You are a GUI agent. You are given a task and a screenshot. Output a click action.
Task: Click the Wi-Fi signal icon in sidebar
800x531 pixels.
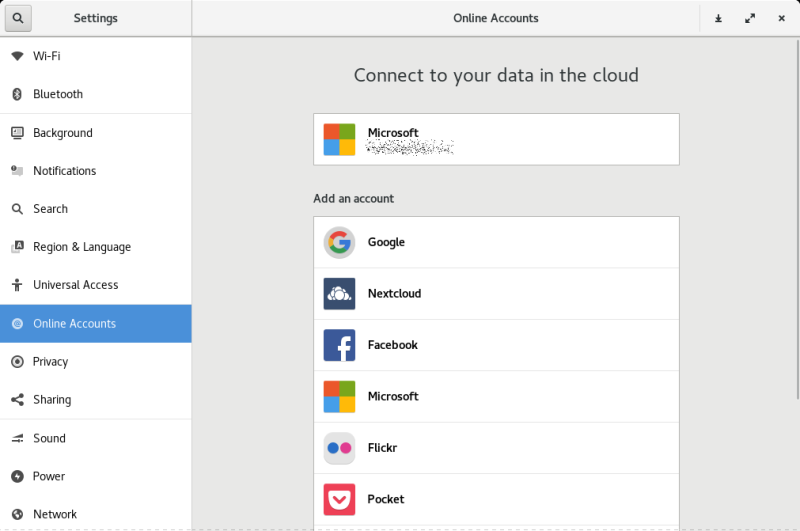(x=17, y=56)
